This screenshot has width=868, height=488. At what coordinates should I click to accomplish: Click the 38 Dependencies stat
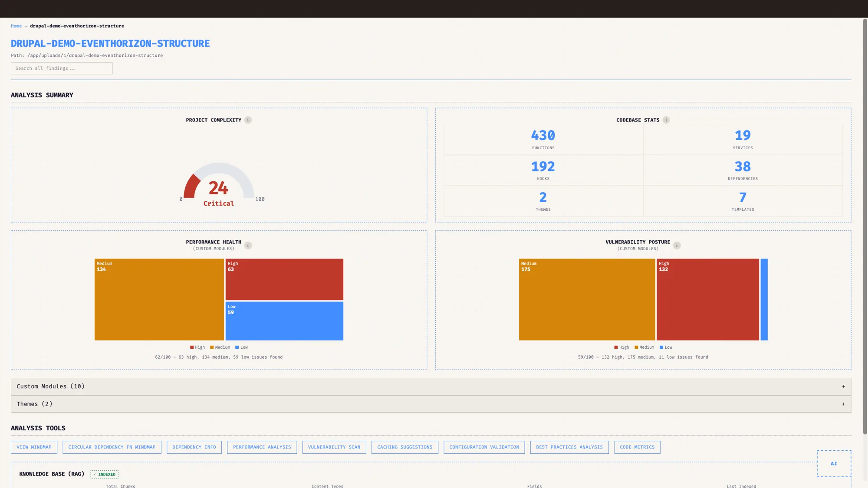click(x=743, y=170)
